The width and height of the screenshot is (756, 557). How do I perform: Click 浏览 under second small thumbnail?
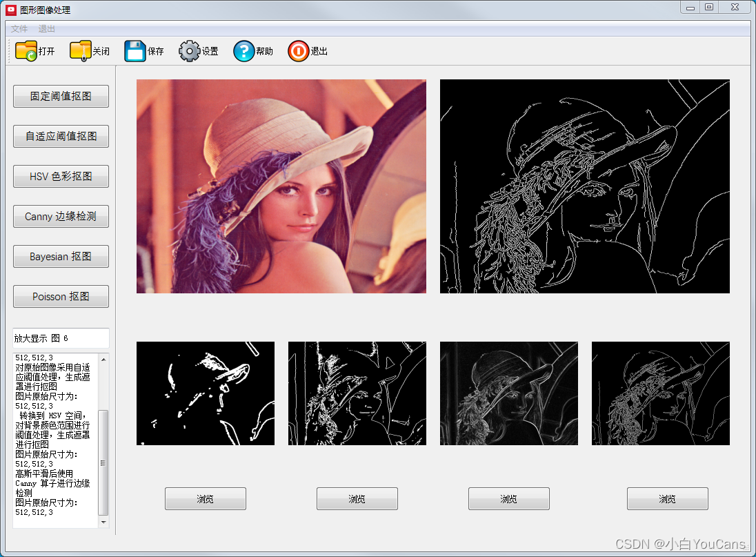357,498
